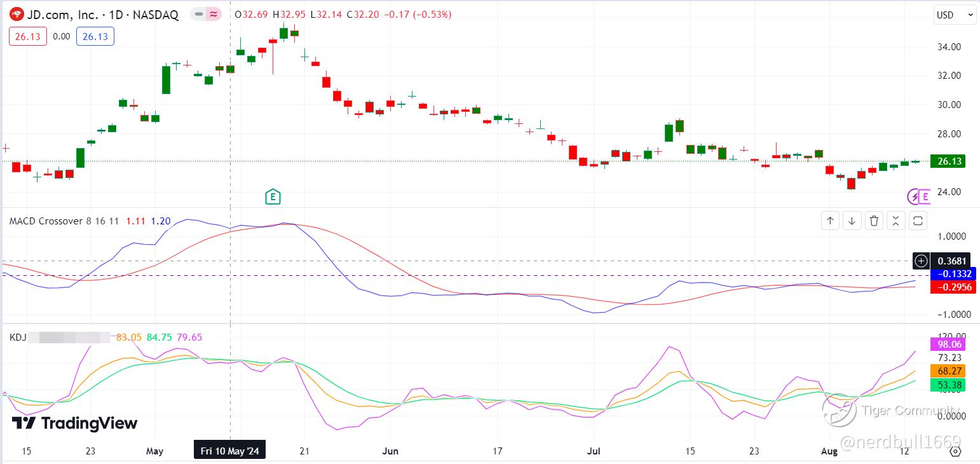Click the orange 68.27 scale label
The height and width of the screenshot is (464, 980).
[x=948, y=371]
